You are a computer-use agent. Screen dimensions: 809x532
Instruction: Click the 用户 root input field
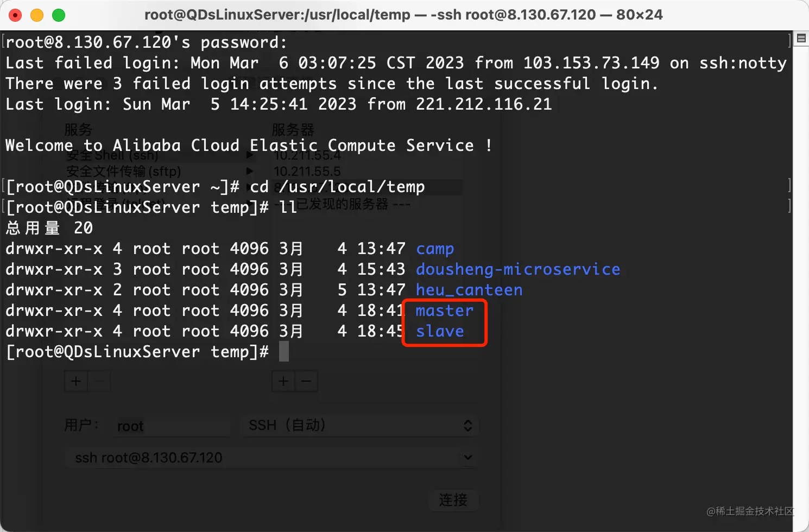coord(173,426)
